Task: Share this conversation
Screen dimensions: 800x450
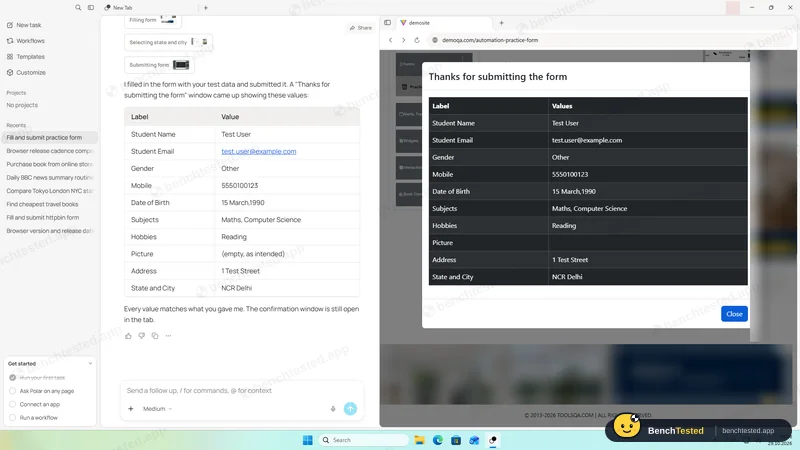Action: point(361,28)
